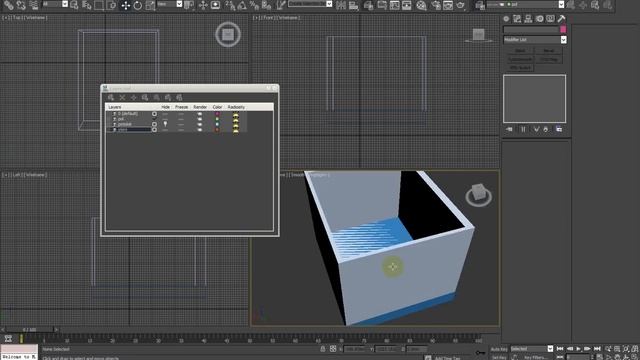
Task: Click Use Pivot Point Center icon
Action: (x=189, y=5)
